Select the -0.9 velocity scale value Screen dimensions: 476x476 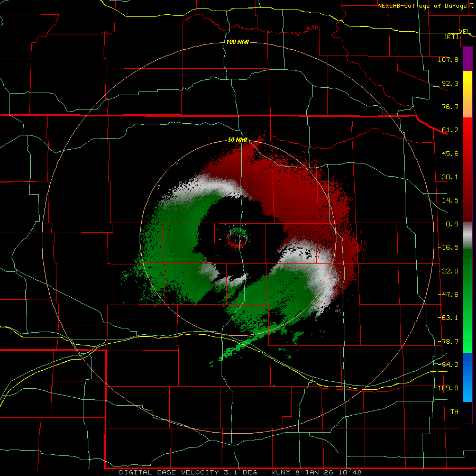tap(450, 224)
